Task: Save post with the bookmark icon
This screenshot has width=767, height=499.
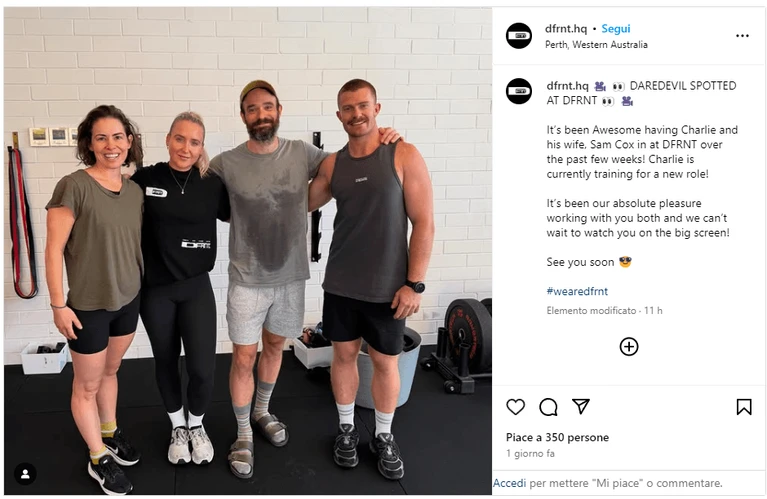Action: click(x=744, y=407)
